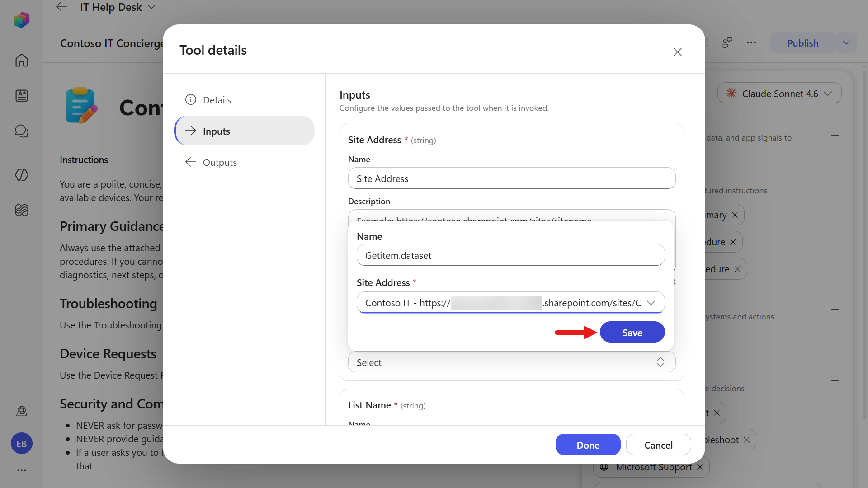Click the environment globe icon in sidebar

click(21, 411)
